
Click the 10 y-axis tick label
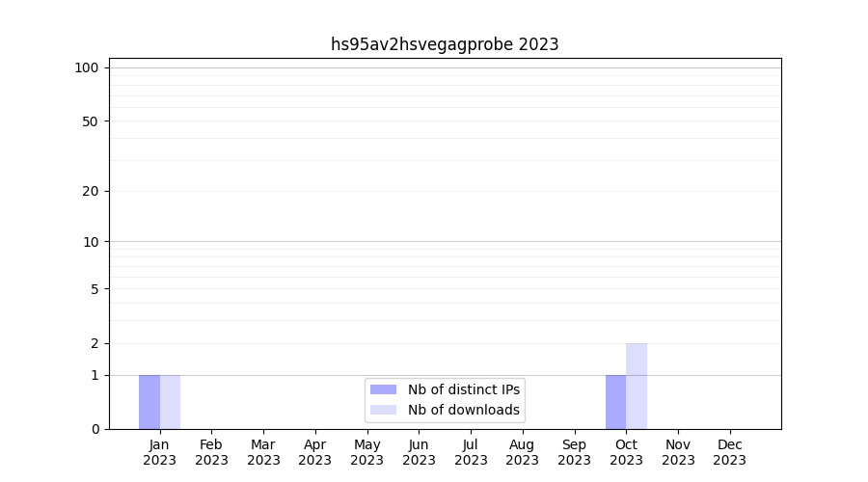91,242
